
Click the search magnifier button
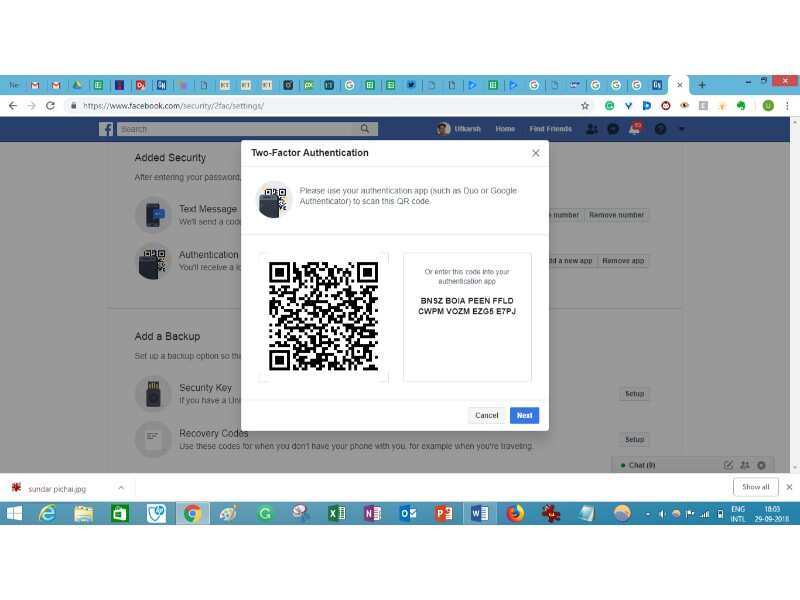tap(366, 129)
